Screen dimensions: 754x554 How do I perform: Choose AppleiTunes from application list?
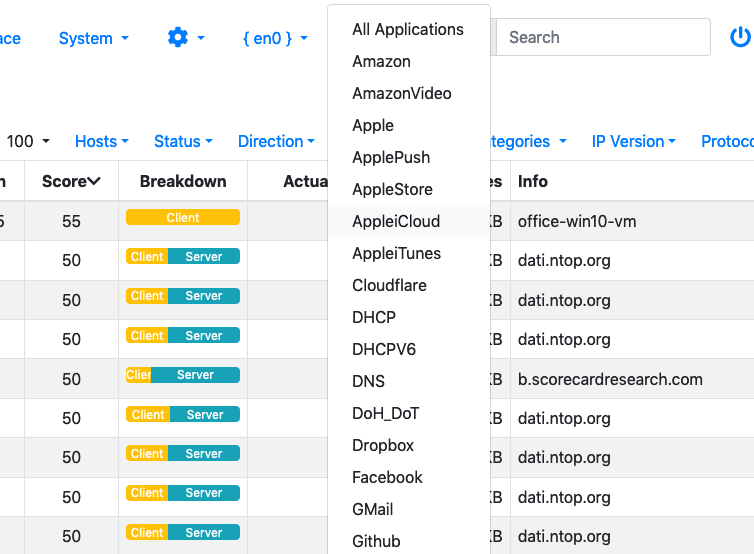409,253
